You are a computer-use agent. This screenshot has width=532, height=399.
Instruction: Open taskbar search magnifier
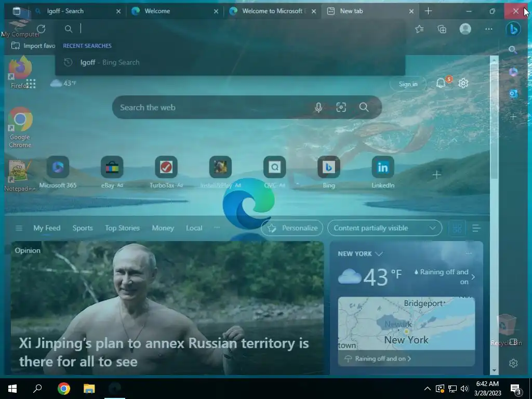pyautogui.click(x=37, y=389)
